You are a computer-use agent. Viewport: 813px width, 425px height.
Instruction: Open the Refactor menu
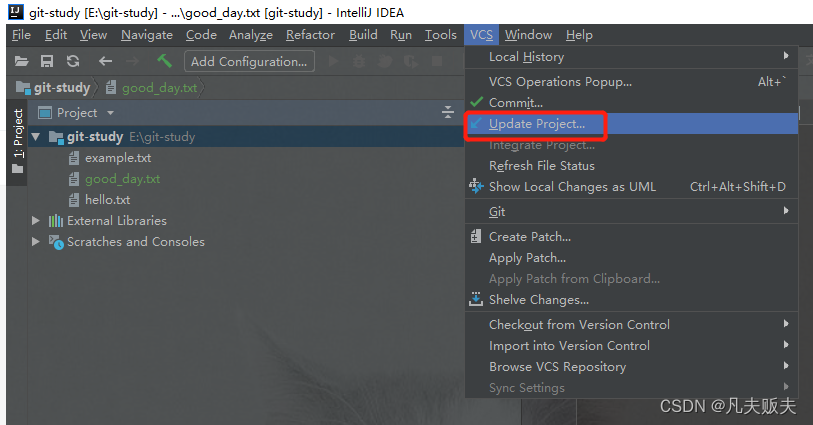click(x=311, y=35)
